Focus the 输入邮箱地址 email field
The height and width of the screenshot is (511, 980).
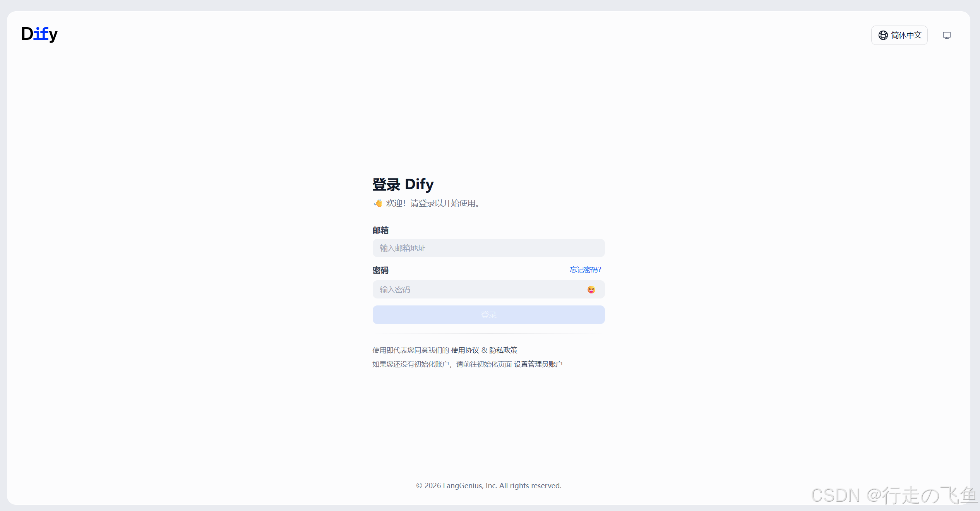488,248
